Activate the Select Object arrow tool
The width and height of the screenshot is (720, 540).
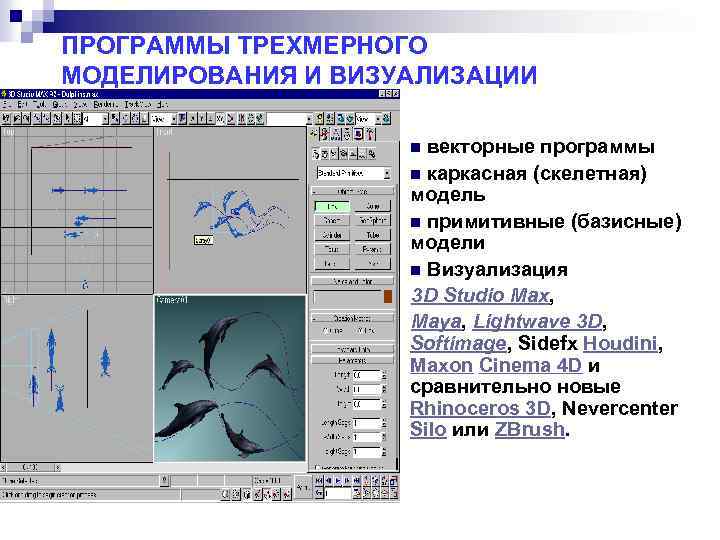pyautogui.click(x=68, y=118)
